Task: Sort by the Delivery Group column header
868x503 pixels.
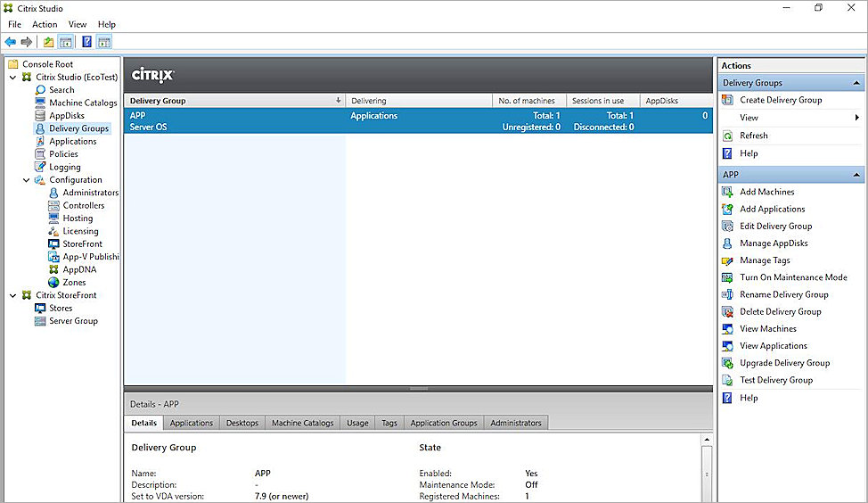Action: [232, 101]
